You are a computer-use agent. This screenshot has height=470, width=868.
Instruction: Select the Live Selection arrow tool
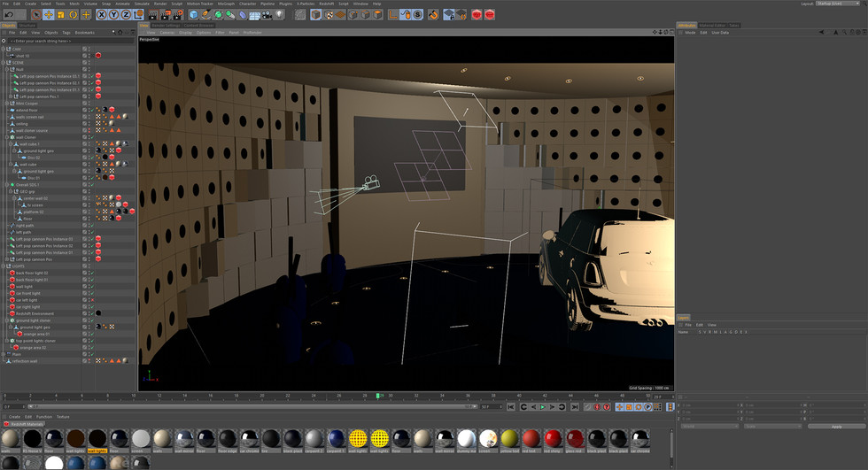[36, 15]
